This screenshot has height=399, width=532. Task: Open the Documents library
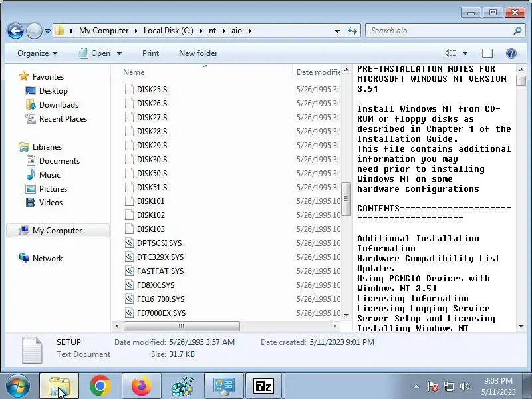(59, 160)
